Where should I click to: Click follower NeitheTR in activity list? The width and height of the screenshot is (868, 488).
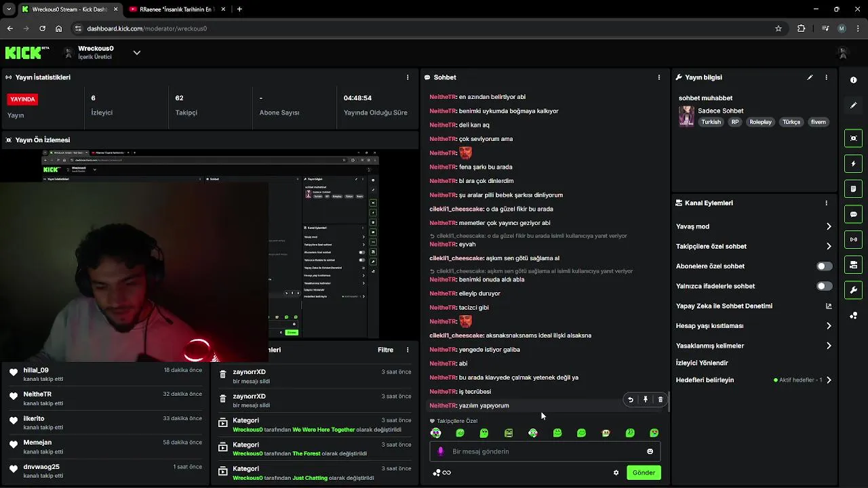point(37,394)
